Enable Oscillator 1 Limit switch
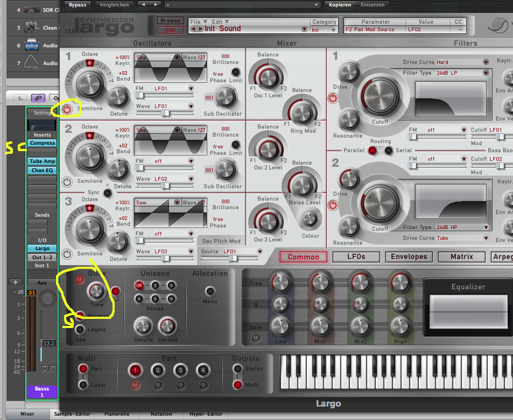Screen dimensions: 513x420 235,72
